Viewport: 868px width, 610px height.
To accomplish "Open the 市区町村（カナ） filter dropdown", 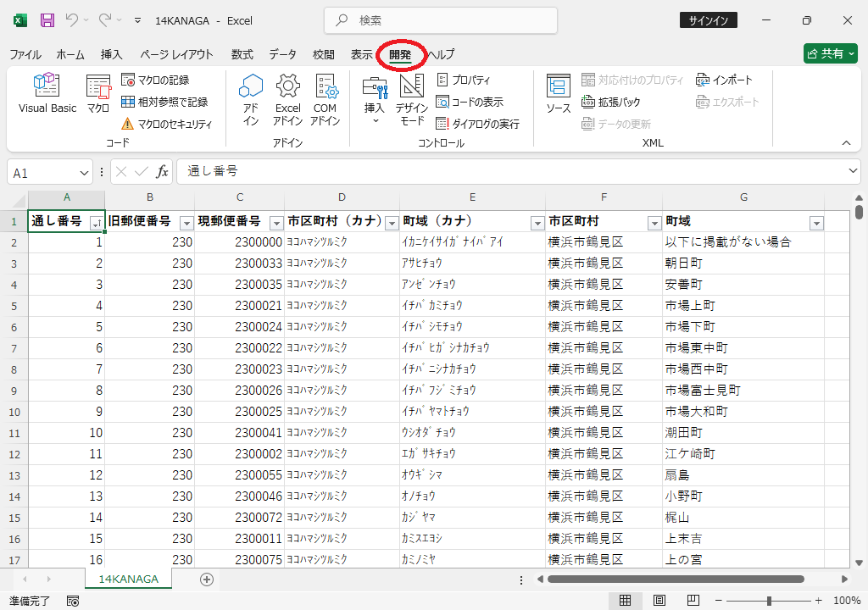I will coord(392,223).
